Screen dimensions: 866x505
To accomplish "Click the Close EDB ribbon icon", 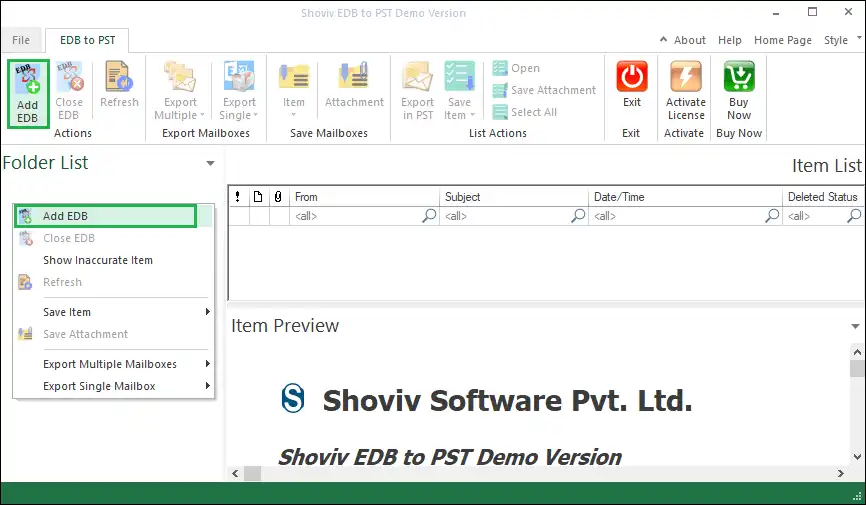I will point(69,77).
